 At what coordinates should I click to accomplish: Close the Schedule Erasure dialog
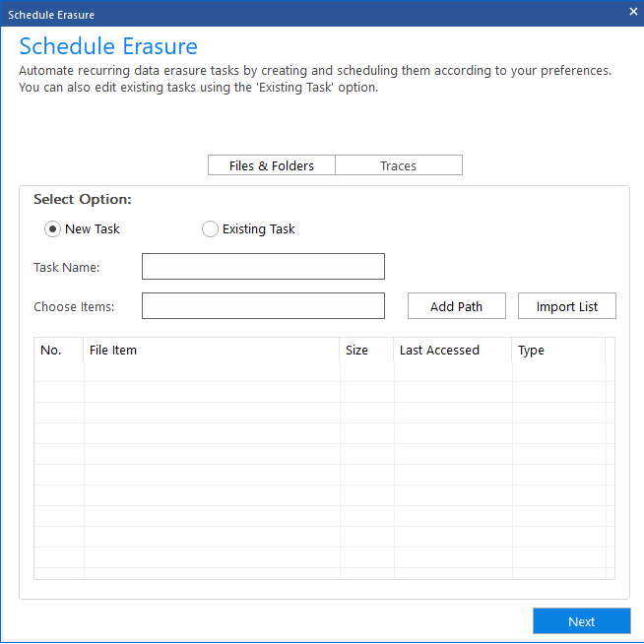(x=633, y=12)
